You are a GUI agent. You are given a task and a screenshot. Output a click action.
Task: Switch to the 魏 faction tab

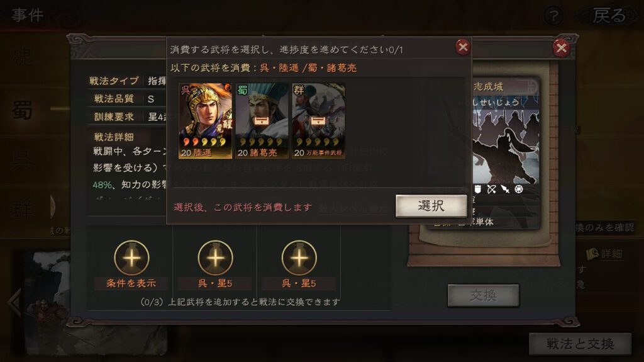coord(23,55)
